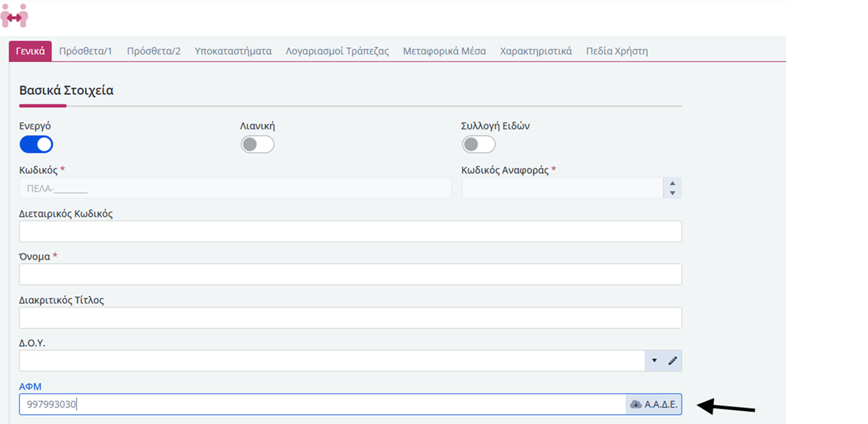Open the Λογαριασμοί Τράπεζας tab
The height and width of the screenshot is (424, 868).
[x=337, y=51]
